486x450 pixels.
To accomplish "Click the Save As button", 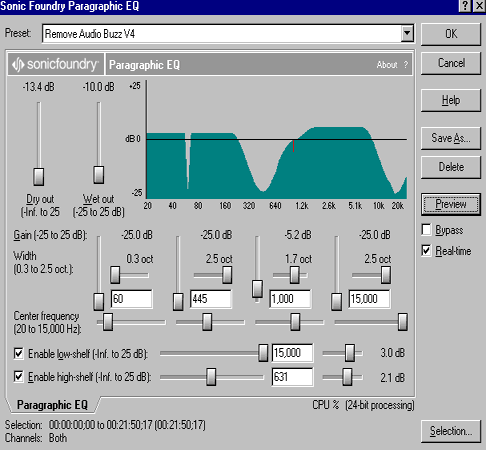I will click(451, 138).
